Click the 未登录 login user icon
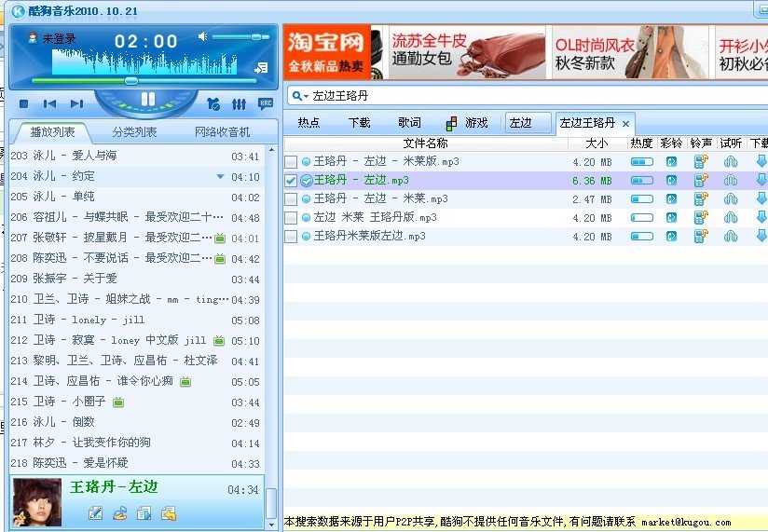The height and width of the screenshot is (532, 768). 33,38
